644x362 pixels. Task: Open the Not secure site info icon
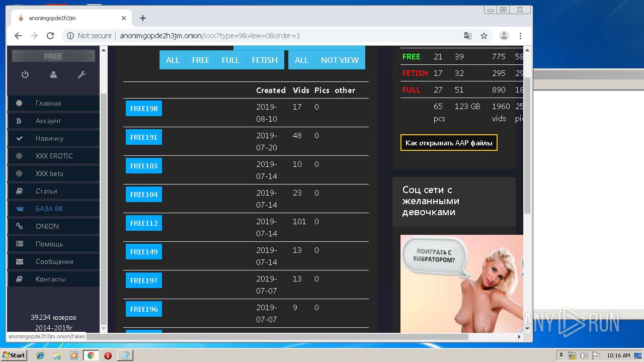tap(70, 36)
